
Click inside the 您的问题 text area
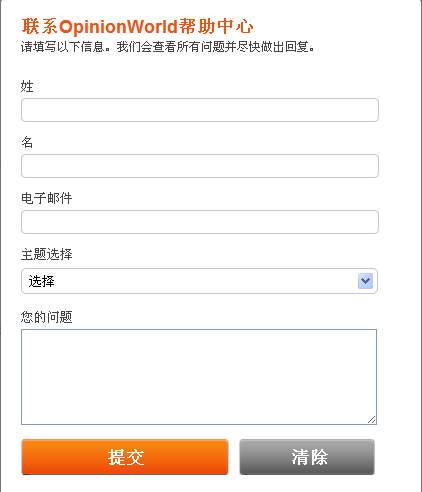(x=199, y=377)
